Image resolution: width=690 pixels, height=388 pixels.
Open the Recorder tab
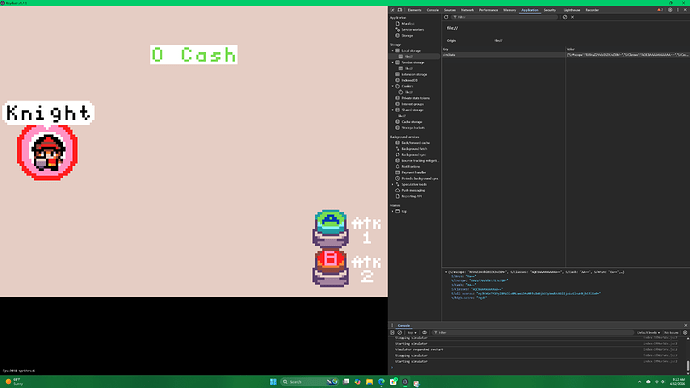pyautogui.click(x=592, y=10)
